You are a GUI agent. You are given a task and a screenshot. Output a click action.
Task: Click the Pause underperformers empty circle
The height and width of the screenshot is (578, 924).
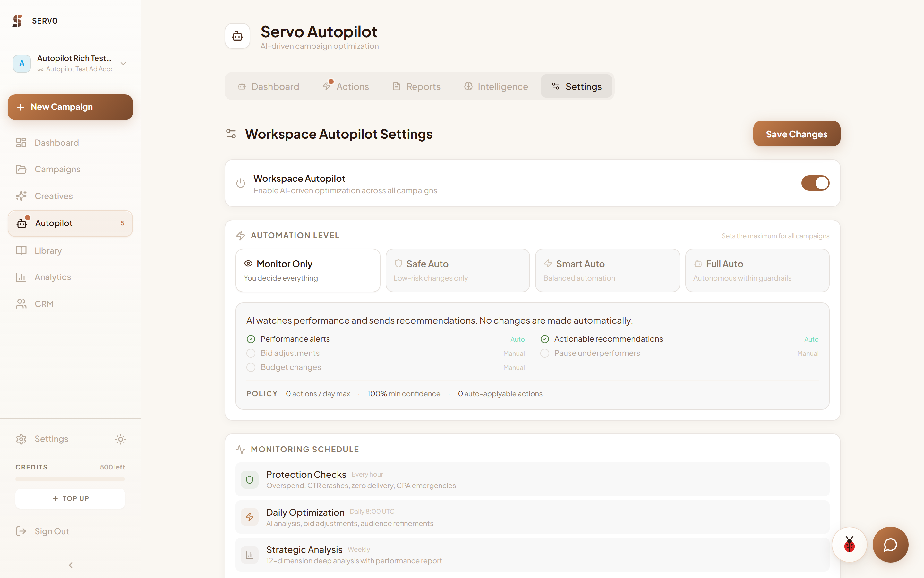tap(545, 353)
